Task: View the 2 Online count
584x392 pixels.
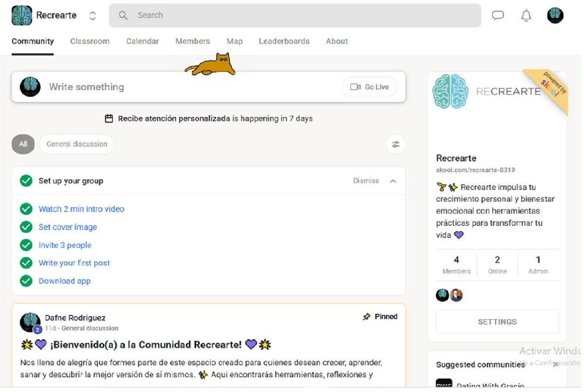Action: 497,265
